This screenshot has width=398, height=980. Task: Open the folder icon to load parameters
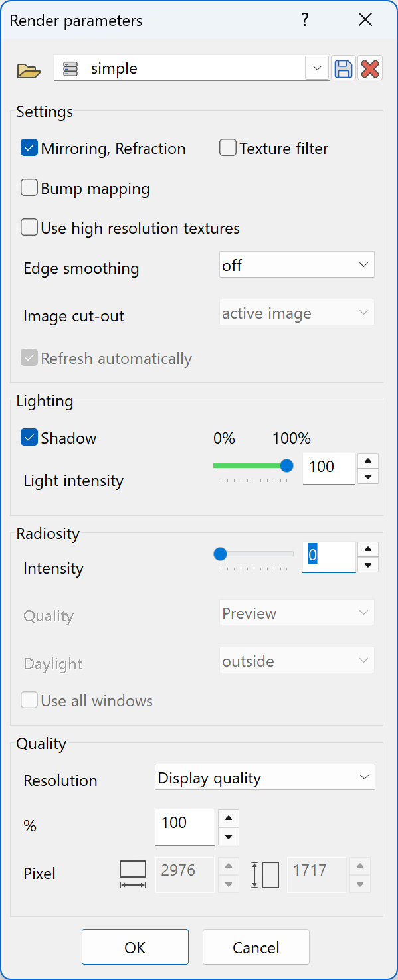click(x=29, y=68)
